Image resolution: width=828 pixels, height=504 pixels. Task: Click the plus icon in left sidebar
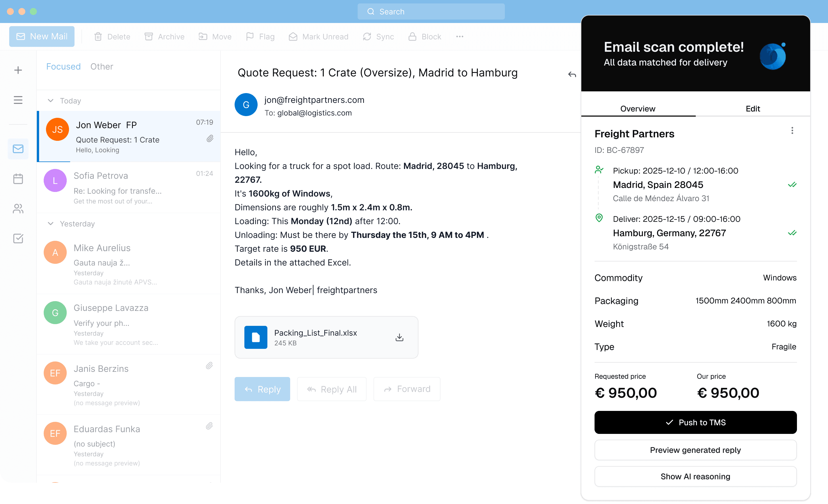pos(18,70)
